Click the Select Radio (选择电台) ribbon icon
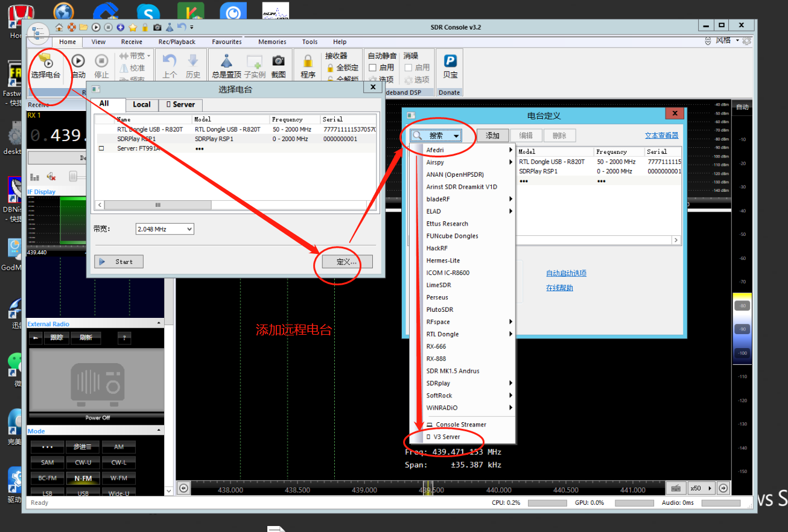Image resolution: width=788 pixels, height=532 pixels. [x=45, y=61]
